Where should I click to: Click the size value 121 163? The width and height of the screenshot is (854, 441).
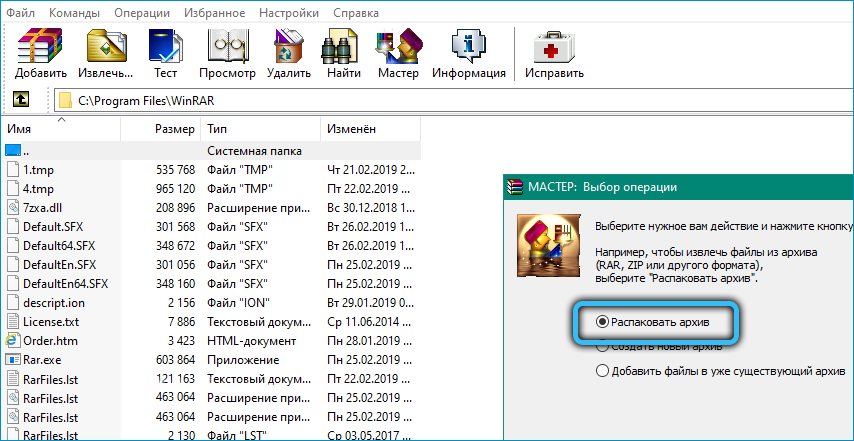pyautogui.click(x=175, y=379)
